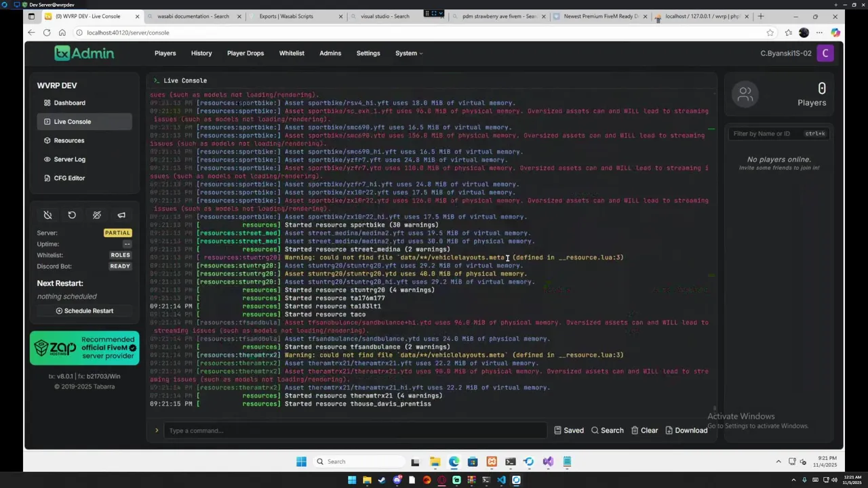Clear the live console output
Screen dimensions: 868x488
[x=644, y=430]
